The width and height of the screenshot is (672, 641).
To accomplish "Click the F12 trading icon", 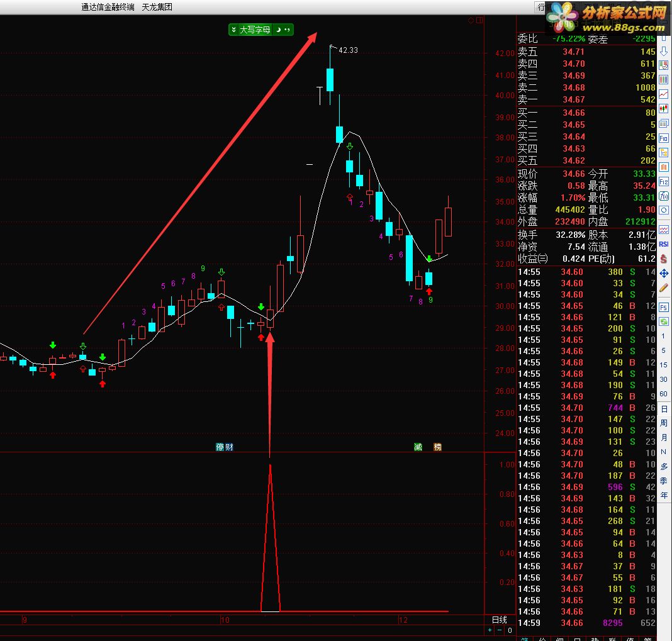I will [x=663, y=182].
